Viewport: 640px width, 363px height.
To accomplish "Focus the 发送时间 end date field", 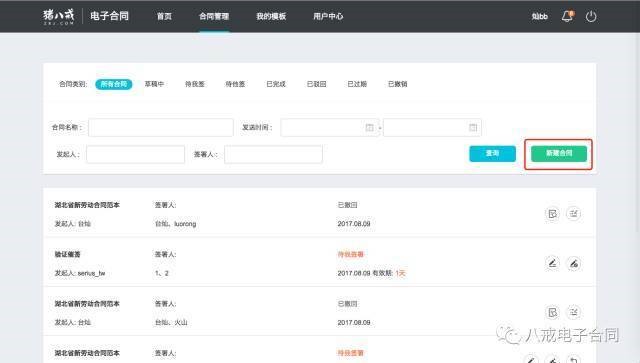I will tap(432, 127).
